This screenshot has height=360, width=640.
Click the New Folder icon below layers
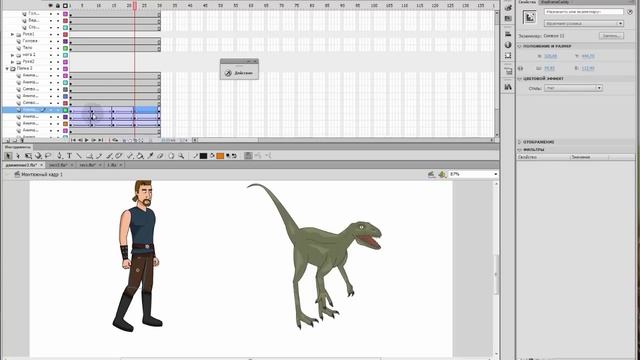[15, 140]
